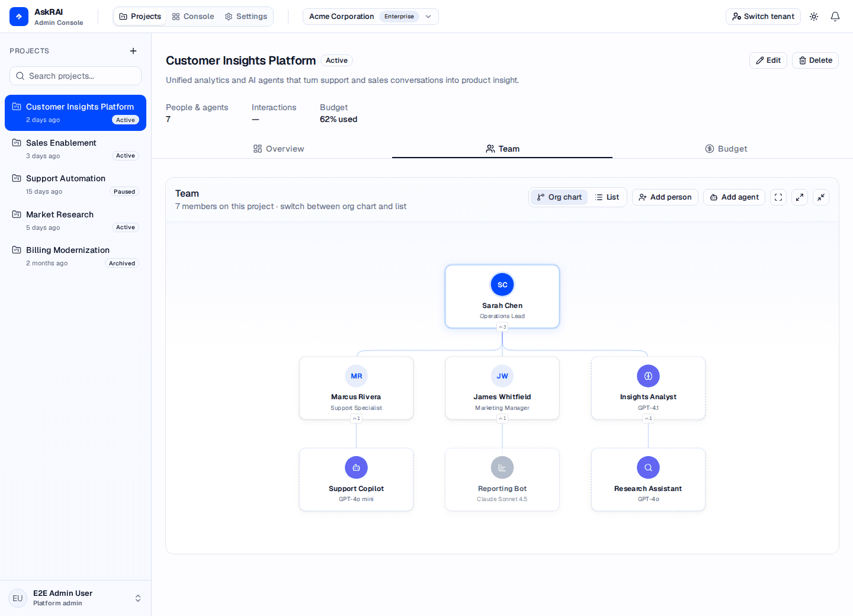This screenshot has height=616, width=853.
Task: Collapse Sarah Chen's 3 direct reports
Action: pyautogui.click(x=502, y=327)
